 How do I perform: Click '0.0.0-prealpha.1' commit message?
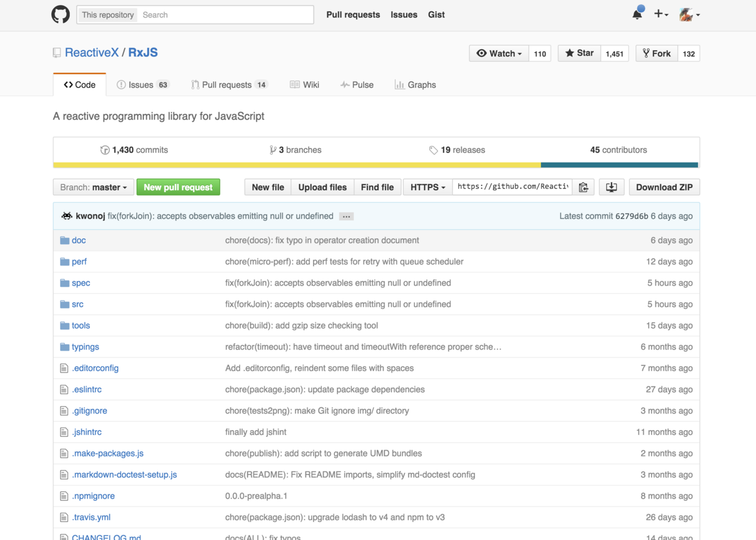(256, 496)
